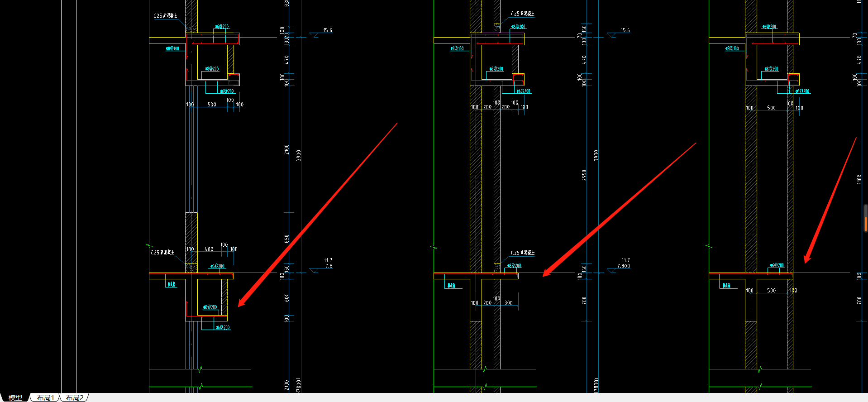The height and width of the screenshot is (402, 868).
Task: Select the 2950 vertical dimension text
Action: coord(584,175)
